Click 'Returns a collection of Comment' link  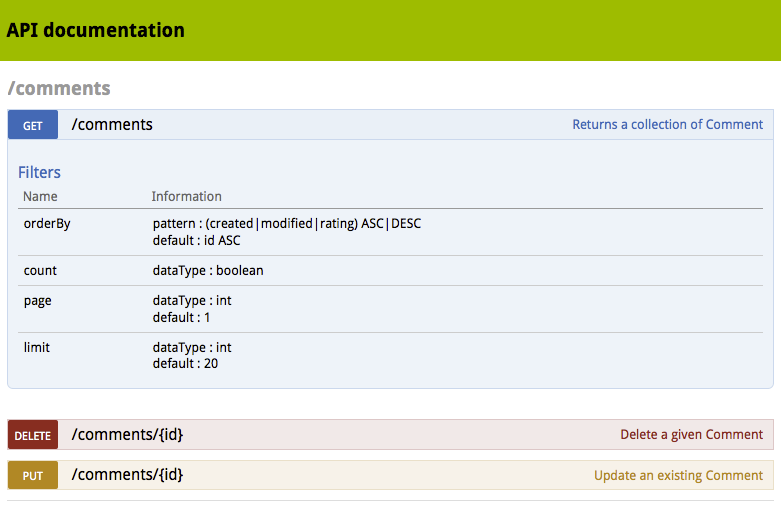click(667, 125)
